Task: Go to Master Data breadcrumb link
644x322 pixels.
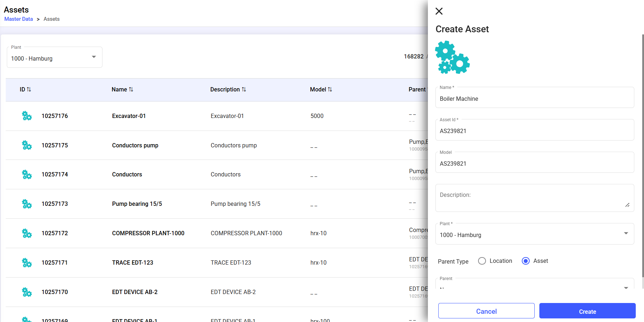Action: pyautogui.click(x=19, y=19)
